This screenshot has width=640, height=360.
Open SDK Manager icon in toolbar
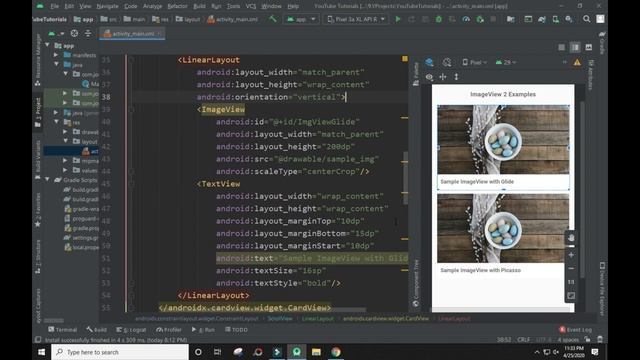pos(569,19)
